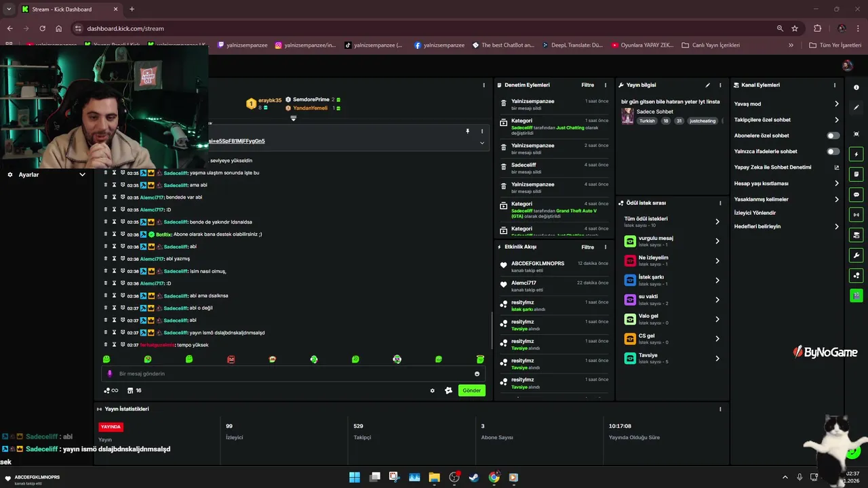Image resolution: width=868 pixels, height=488 pixels.
Task: Open Yayın İstatistikleri panel options menu
Action: pyautogui.click(x=720, y=409)
